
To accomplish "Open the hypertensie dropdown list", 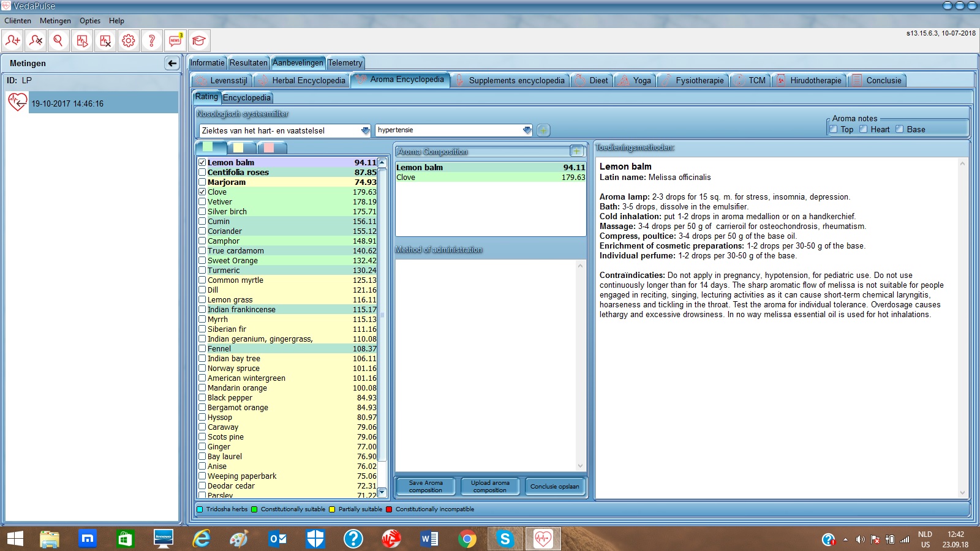I will (527, 130).
